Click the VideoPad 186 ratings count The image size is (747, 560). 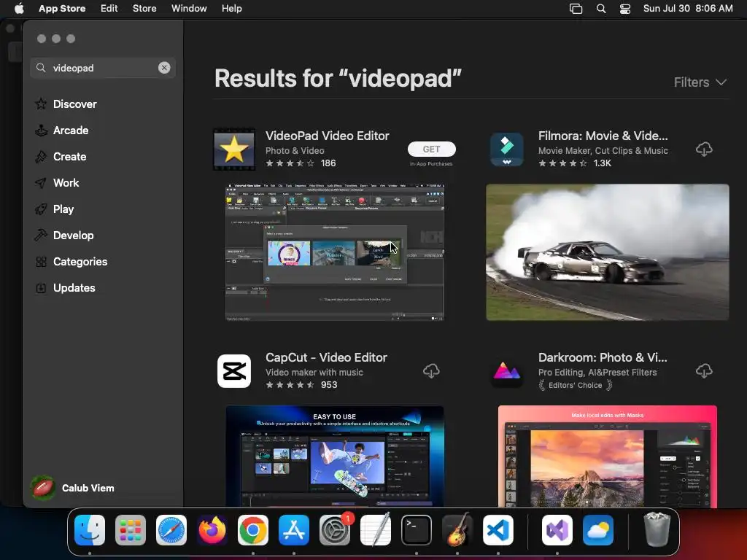point(328,163)
